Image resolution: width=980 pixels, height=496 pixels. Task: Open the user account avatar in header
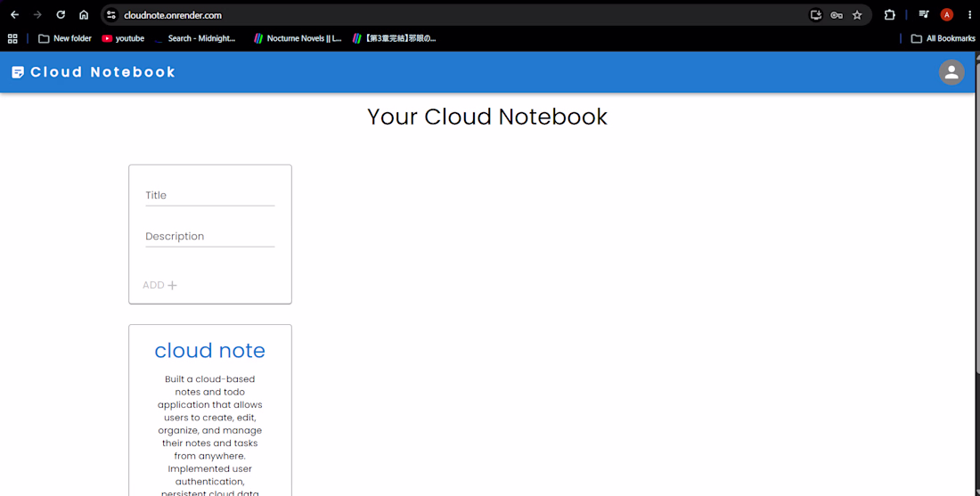(x=951, y=72)
